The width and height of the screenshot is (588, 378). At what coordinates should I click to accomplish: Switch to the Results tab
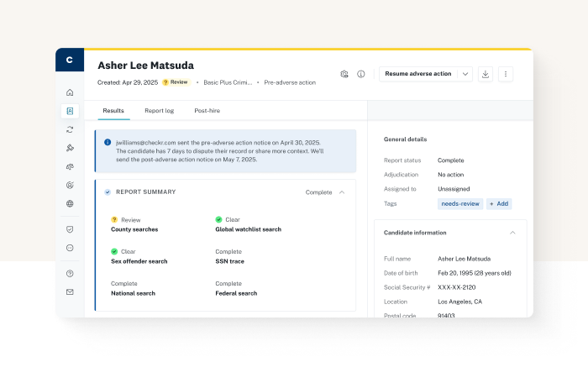pos(113,111)
